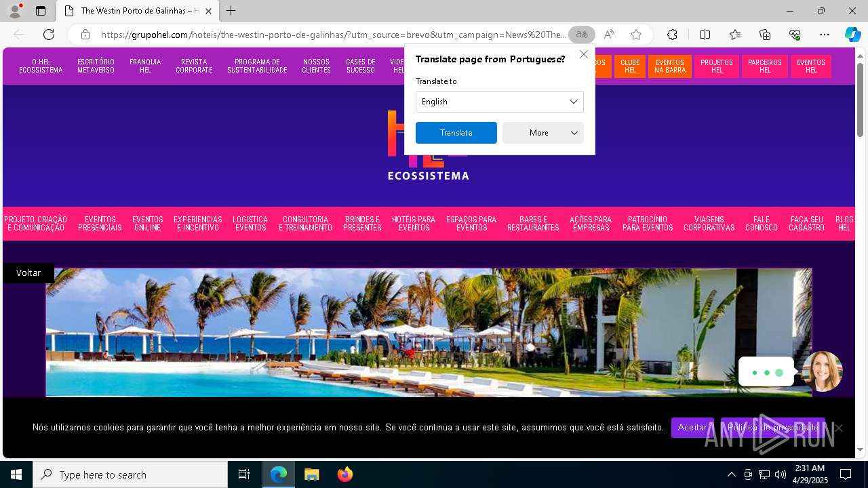Open the Extensions puzzle icon
Viewport: 868px width, 488px height.
pyautogui.click(x=672, y=35)
